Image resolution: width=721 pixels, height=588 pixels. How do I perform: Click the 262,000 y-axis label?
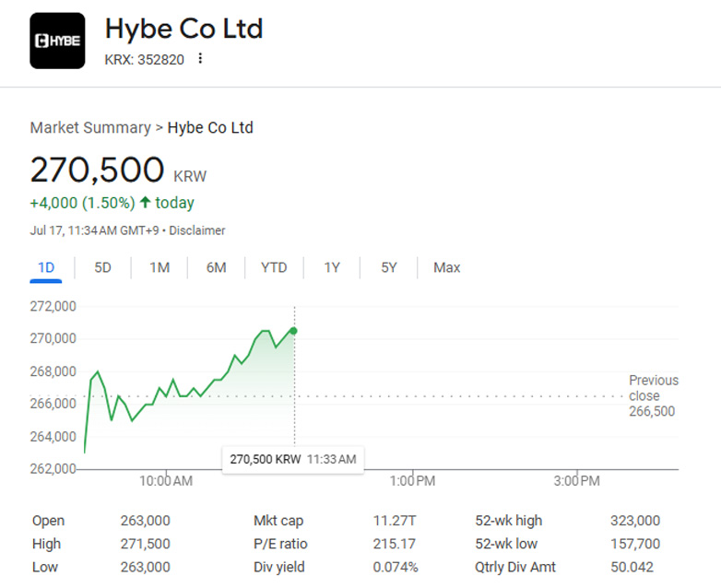click(x=53, y=469)
